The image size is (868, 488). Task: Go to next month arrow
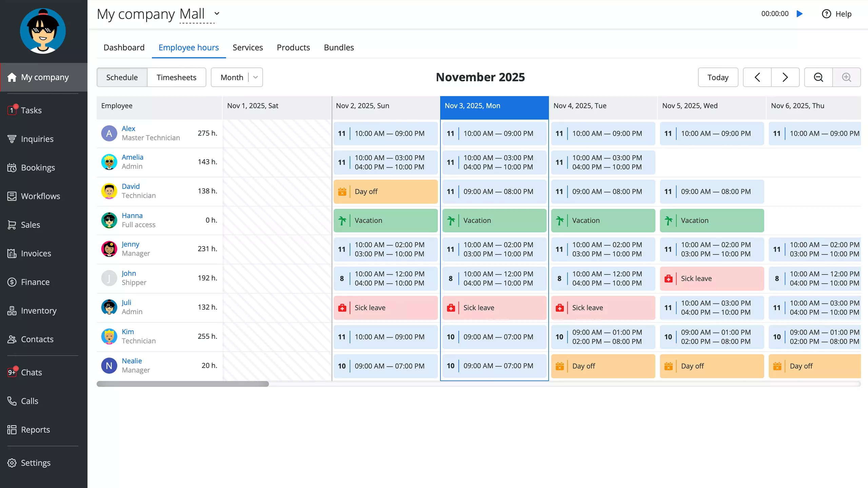click(785, 77)
